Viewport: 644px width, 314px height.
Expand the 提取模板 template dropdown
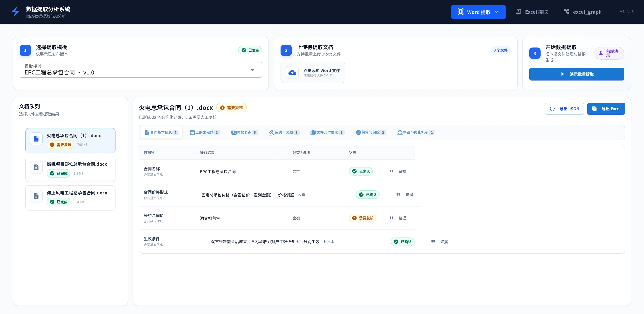[141, 70]
